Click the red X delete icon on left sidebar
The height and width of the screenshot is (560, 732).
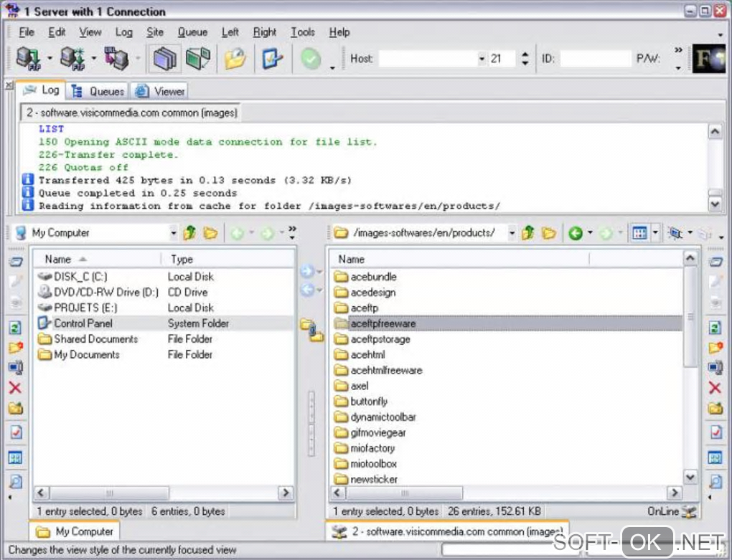pyautogui.click(x=15, y=388)
